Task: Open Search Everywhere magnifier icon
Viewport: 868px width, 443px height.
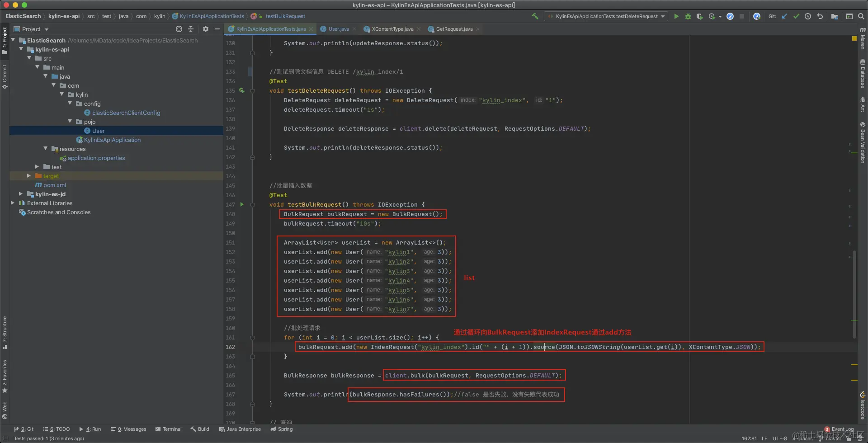Action: [861, 16]
